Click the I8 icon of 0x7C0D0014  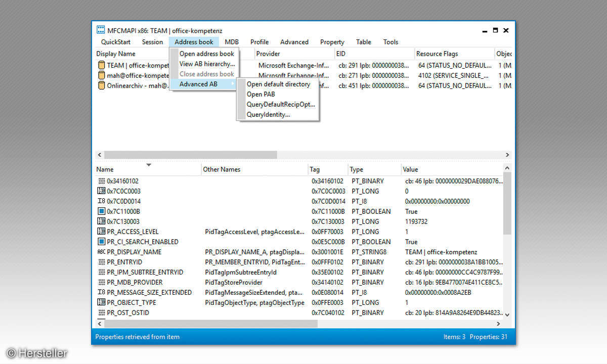[x=101, y=201]
